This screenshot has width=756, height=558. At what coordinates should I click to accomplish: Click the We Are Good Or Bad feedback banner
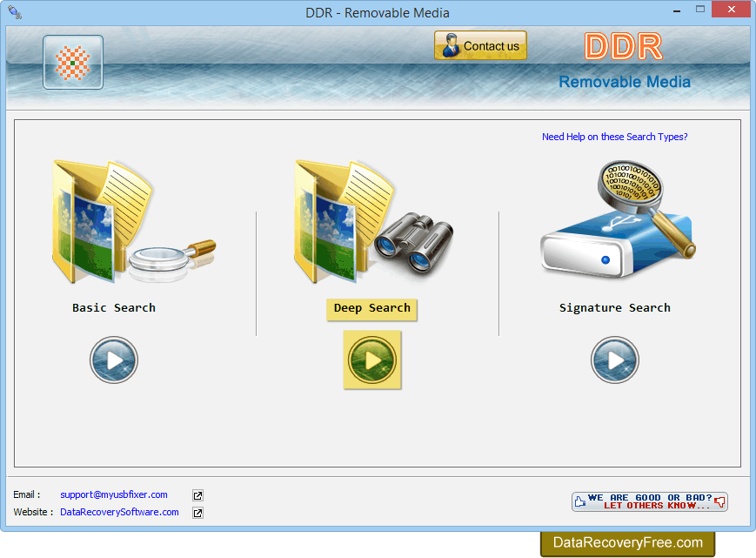[650, 501]
